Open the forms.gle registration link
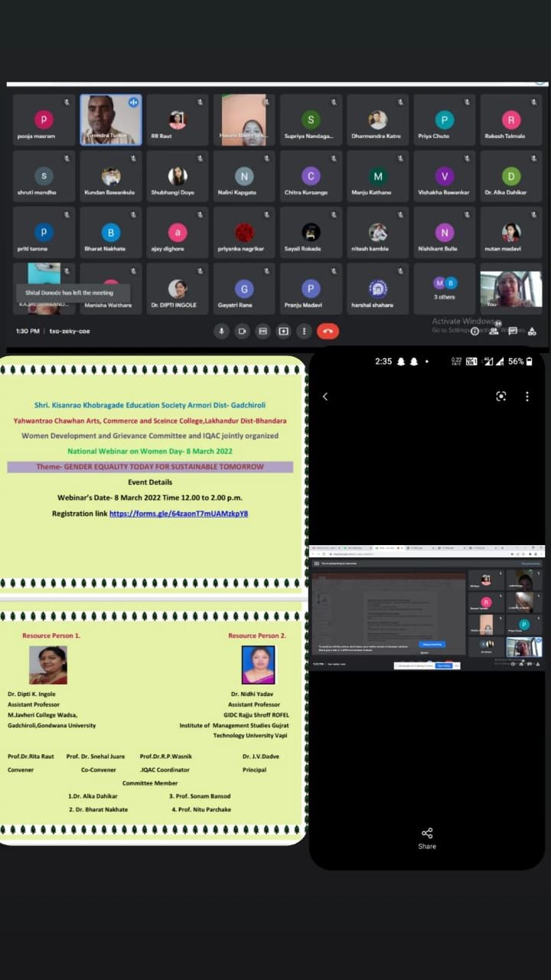 pos(178,514)
